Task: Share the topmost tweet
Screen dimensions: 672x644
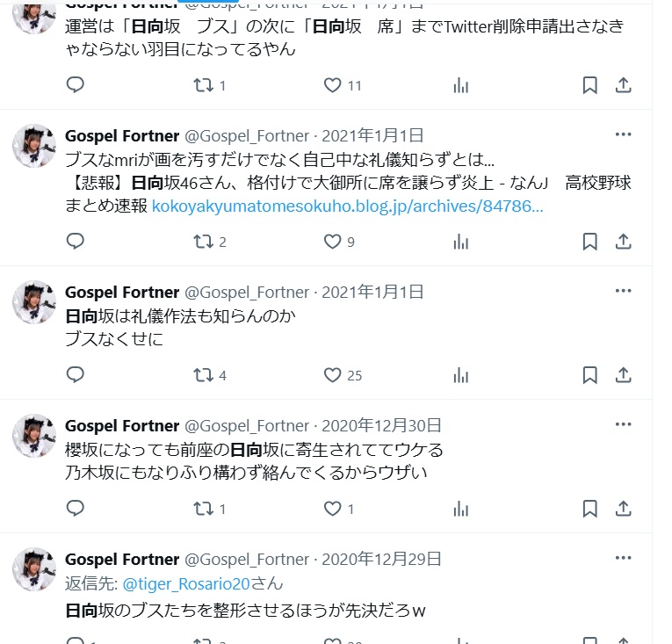Action: pos(623,85)
